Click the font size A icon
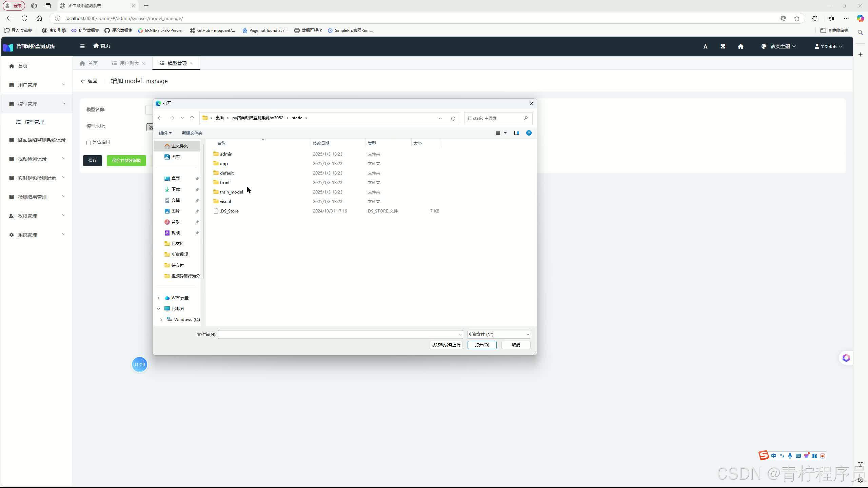Screen dimensions: 868x488 tap(705, 46)
